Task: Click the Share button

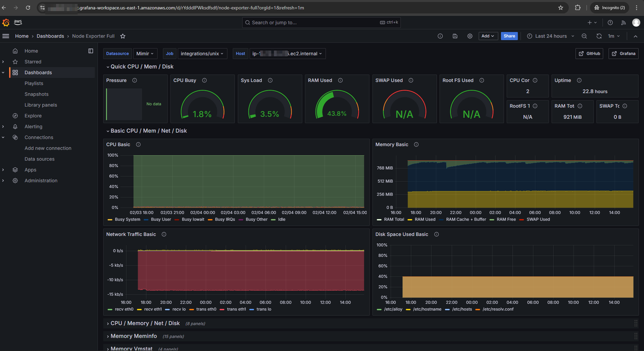Action: [x=509, y=36]
